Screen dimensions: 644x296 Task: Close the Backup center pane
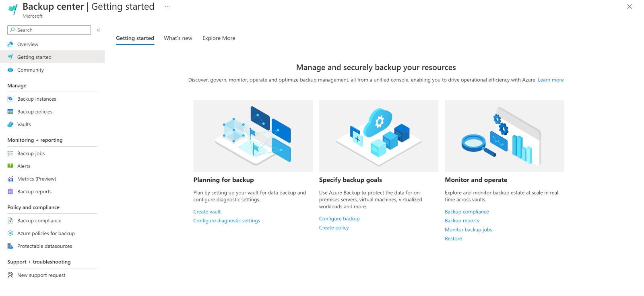pos(630,7)
